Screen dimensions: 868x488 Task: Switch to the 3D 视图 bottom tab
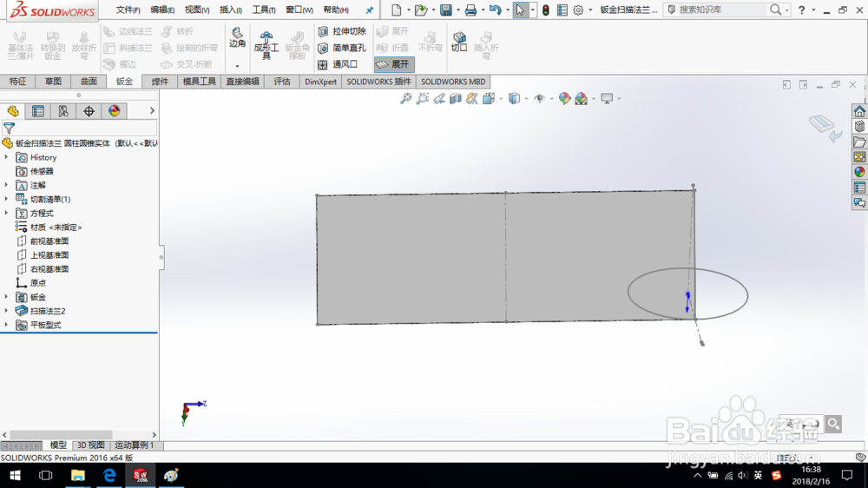click(x=91, y=445)
